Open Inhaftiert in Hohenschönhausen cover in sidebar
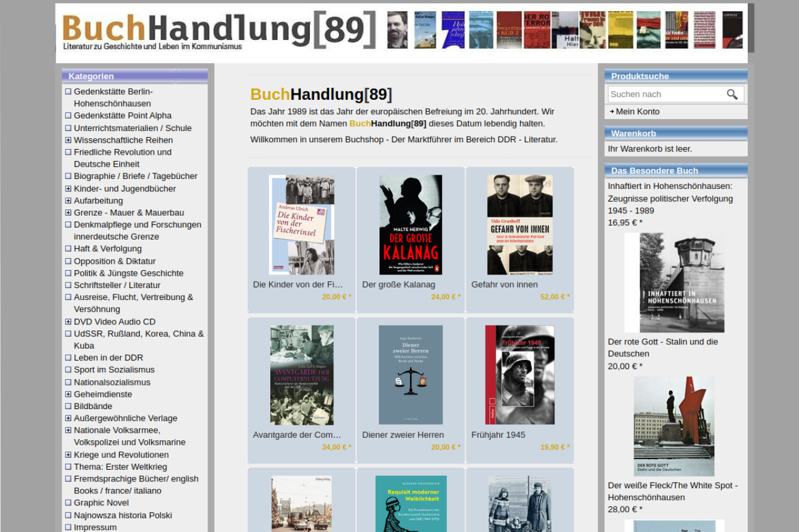 (675, 283)
